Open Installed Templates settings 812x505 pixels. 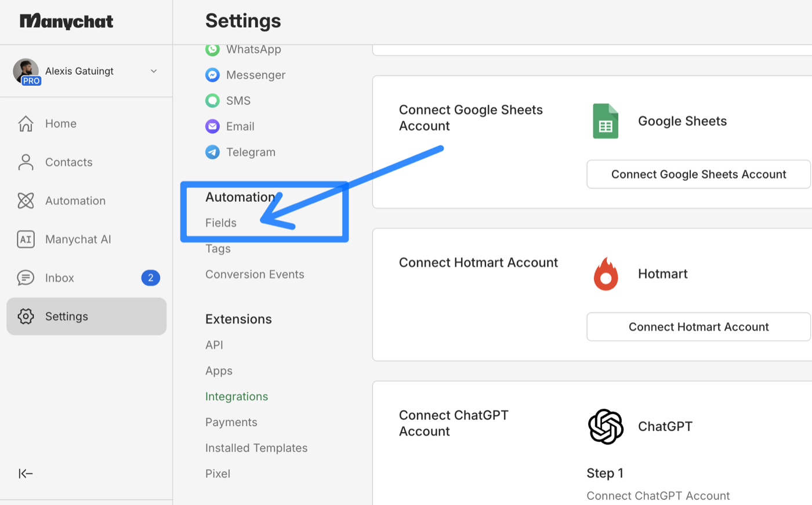[x=256, y=448]
